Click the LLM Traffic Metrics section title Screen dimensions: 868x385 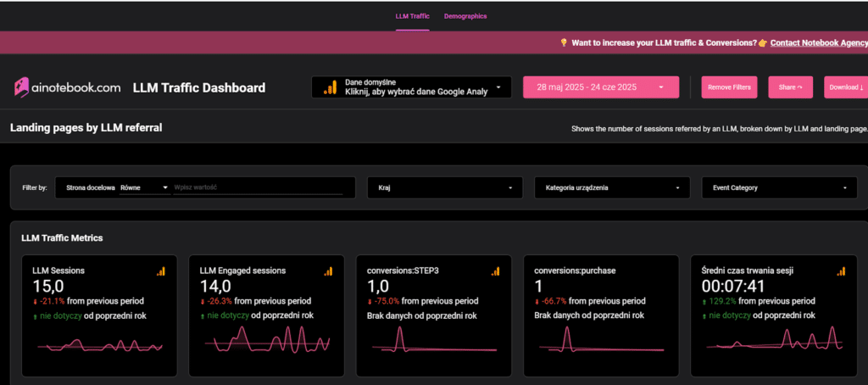coord(62,238)
